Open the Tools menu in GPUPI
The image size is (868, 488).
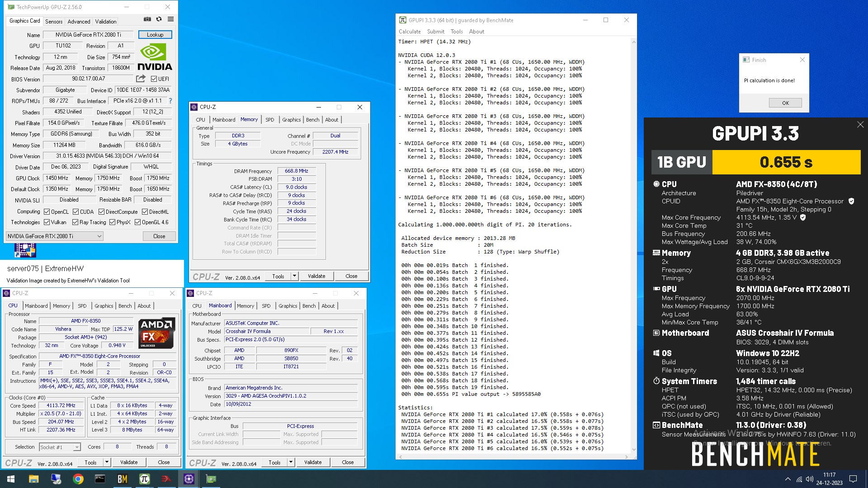pyautogui.click(x=457, y=31)
